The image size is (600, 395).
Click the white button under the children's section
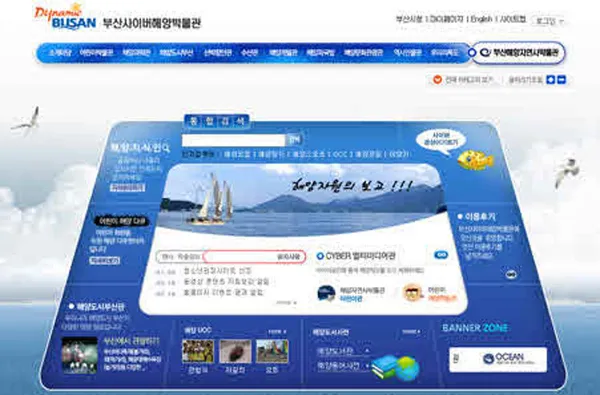click(104, 261)
